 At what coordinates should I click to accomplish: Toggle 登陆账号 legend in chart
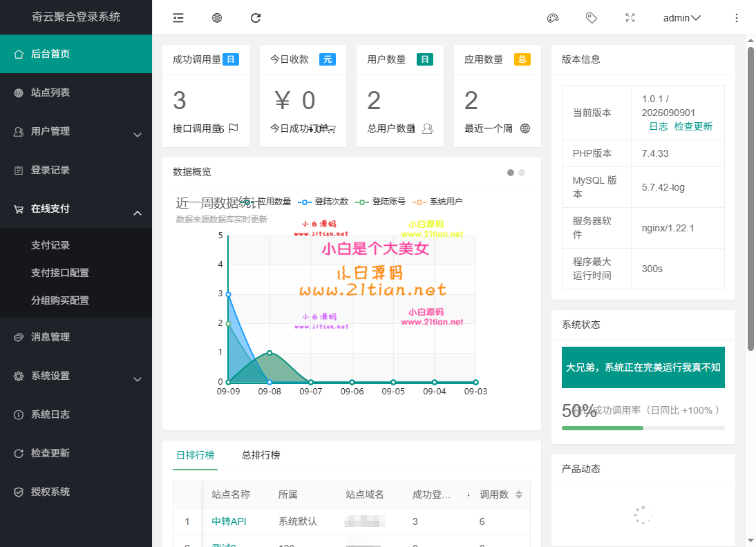[380, 202]
